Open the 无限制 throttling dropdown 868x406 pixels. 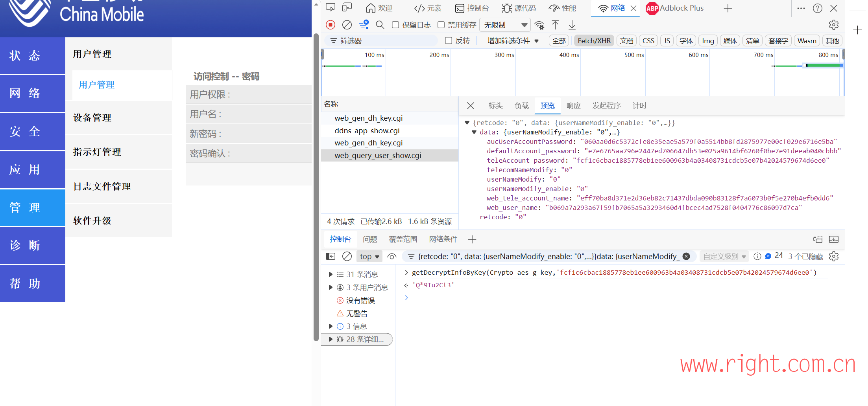click(x=505, y=25)
